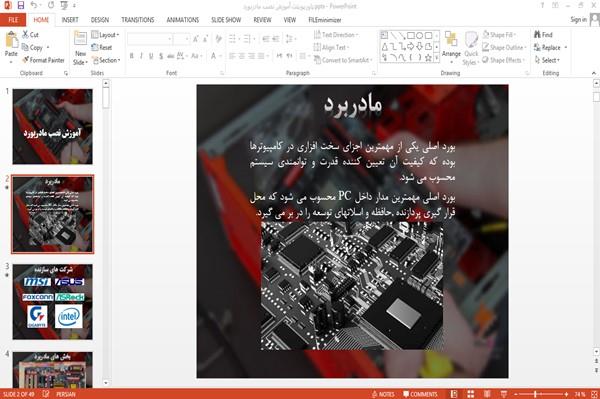600x399 pixels.
Task: Expand the shapes gallery More arrow
Action: 437,58
